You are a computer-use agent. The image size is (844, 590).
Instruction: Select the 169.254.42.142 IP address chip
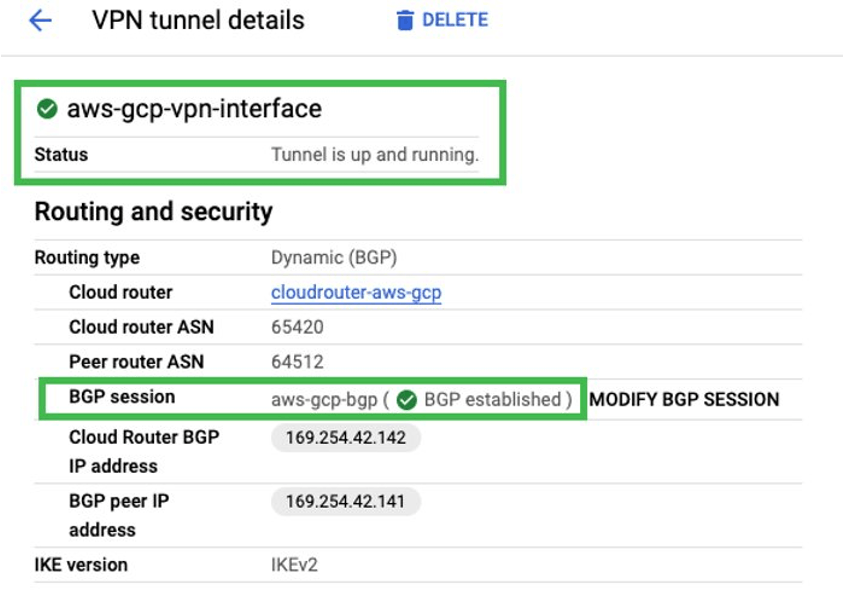click(x=346, y=438)
